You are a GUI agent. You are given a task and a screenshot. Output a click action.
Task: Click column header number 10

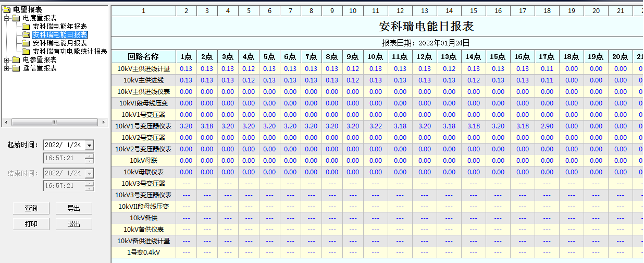(x=353, y=10)
